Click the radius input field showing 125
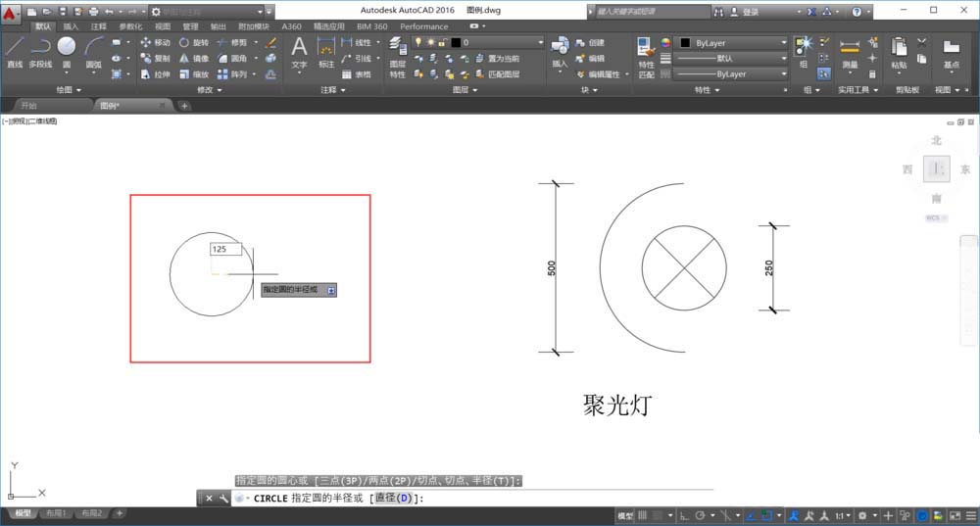Screen dimensions: 980x526 click(x=225, y=250)
